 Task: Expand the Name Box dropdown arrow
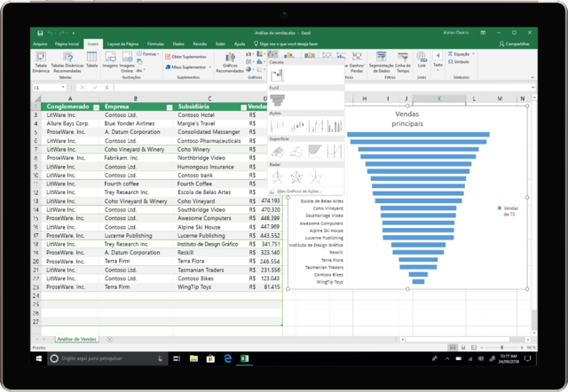(63, 87)
